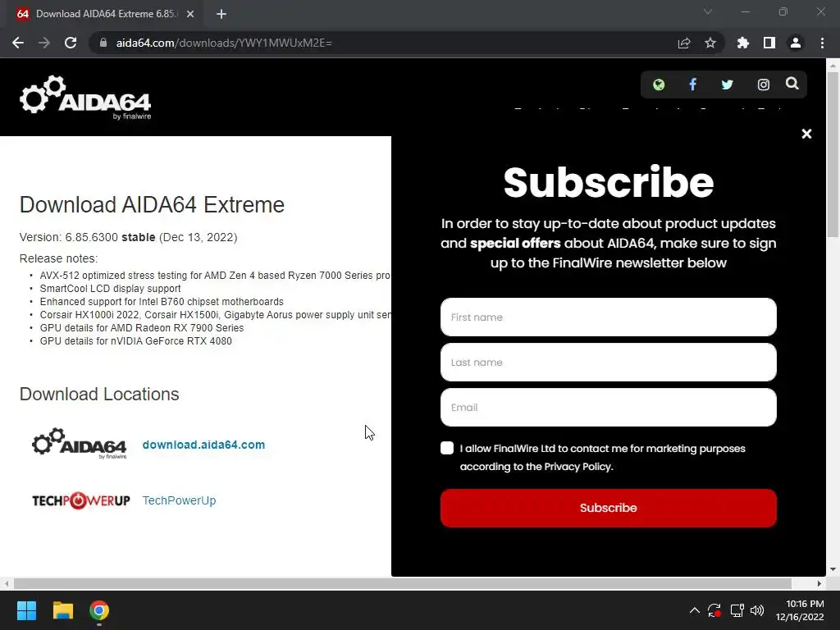Open site search magnifier icon
The image size is (840, 630).
792,84
